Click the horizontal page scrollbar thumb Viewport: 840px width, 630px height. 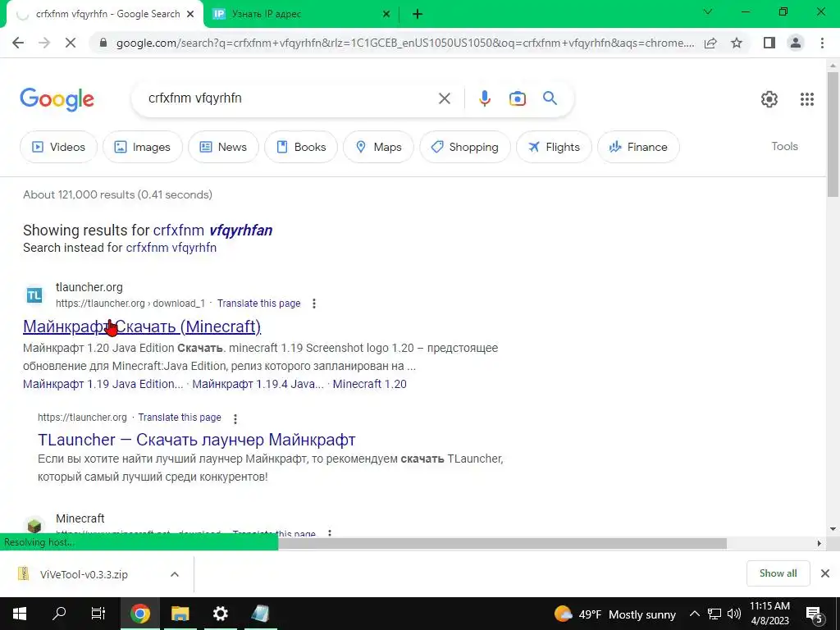click(503, 543)
